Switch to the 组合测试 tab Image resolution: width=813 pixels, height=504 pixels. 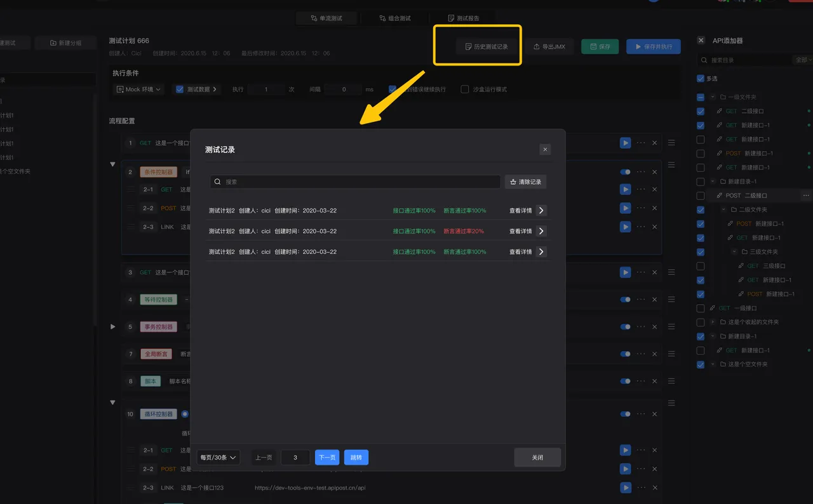[395, 18]
